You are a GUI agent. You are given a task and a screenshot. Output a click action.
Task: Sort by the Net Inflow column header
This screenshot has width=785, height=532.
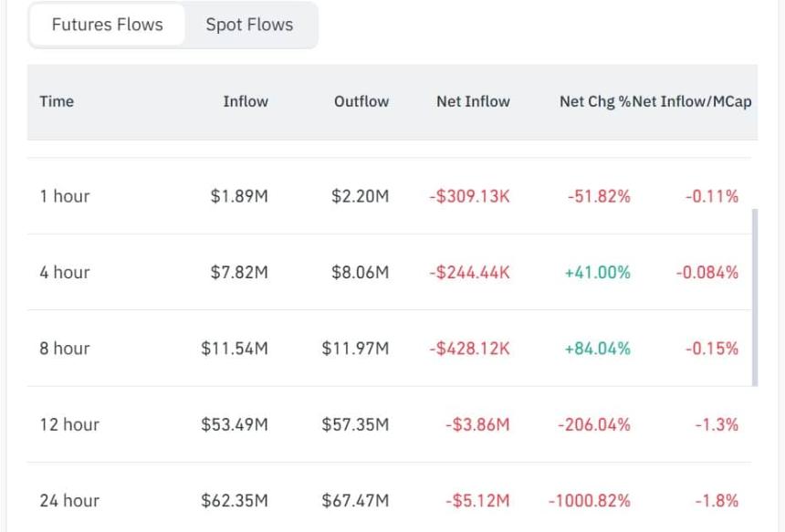[x=473, y=101]
